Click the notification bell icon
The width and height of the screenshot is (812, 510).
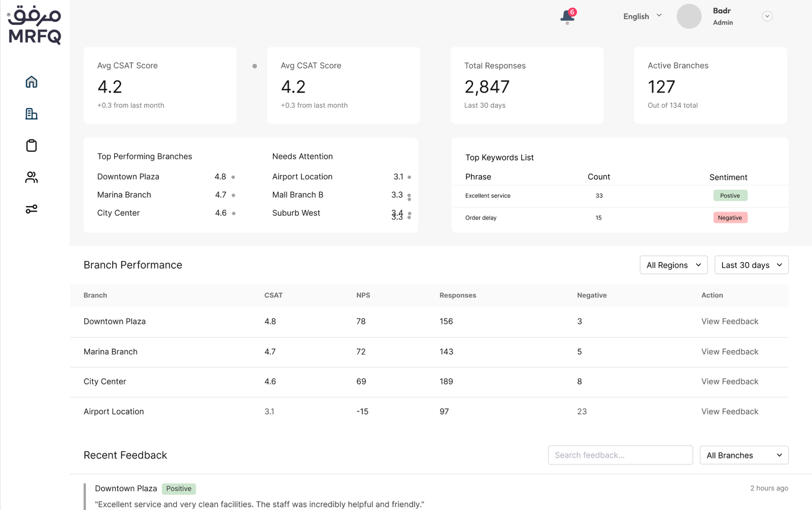point(567,17)
